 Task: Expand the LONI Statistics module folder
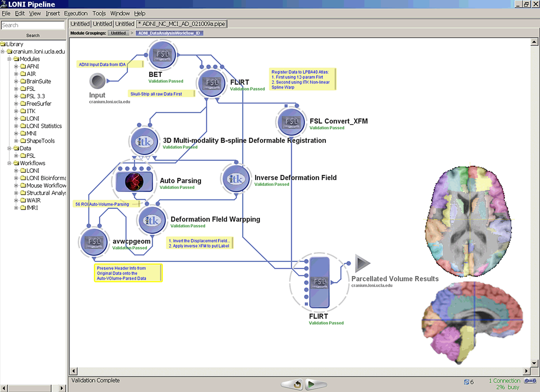pyautogui.click(x=16, y=126)
